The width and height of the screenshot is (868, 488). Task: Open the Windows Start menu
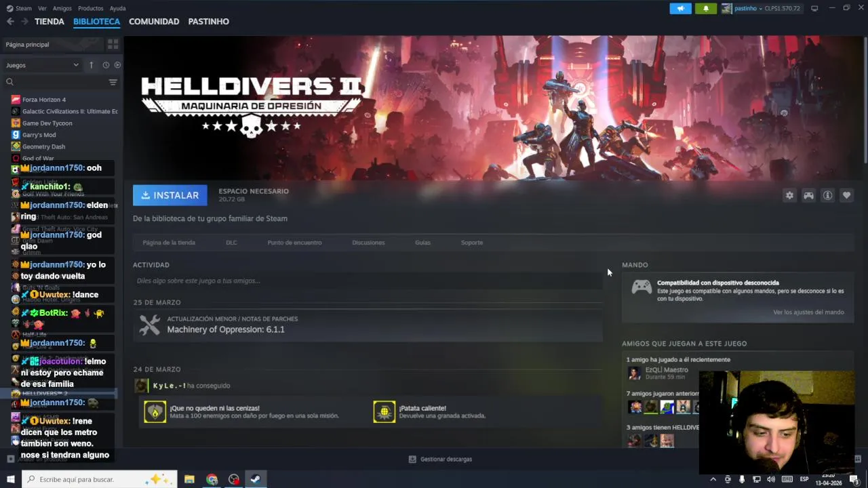pyautogui.click(x=10, y=479)
